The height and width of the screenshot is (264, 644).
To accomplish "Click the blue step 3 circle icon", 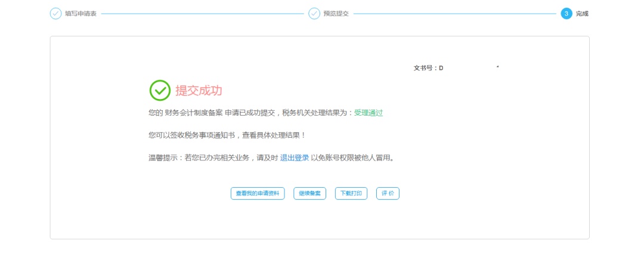I will pyautogui.click(x=566, y=14).
